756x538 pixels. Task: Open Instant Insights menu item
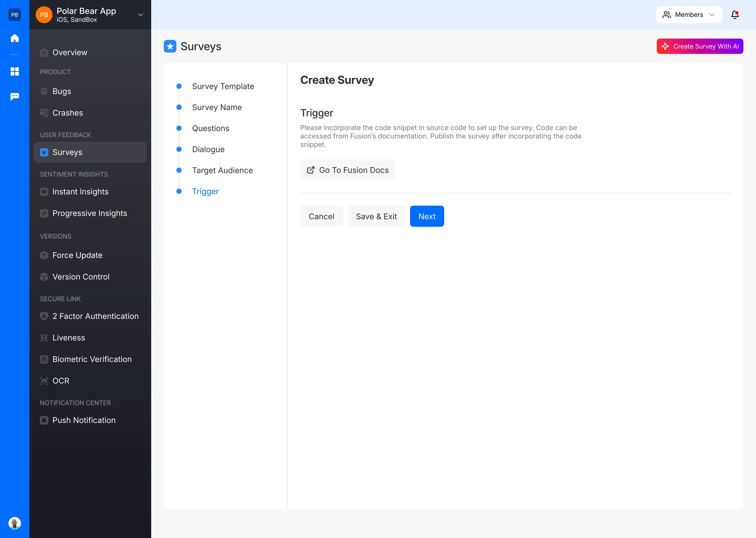tap(80, 192)
